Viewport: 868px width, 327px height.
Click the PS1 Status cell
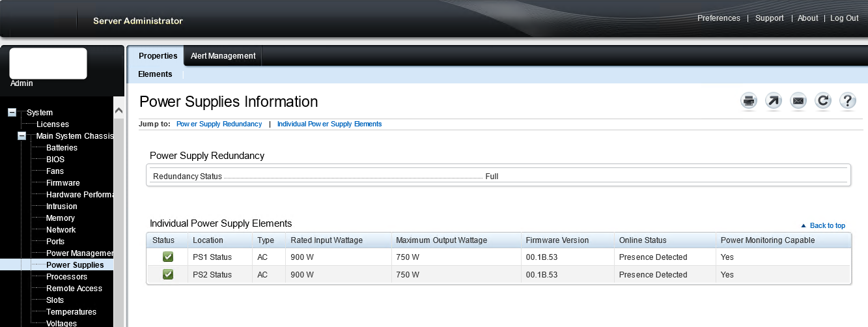tap(212, 257)
